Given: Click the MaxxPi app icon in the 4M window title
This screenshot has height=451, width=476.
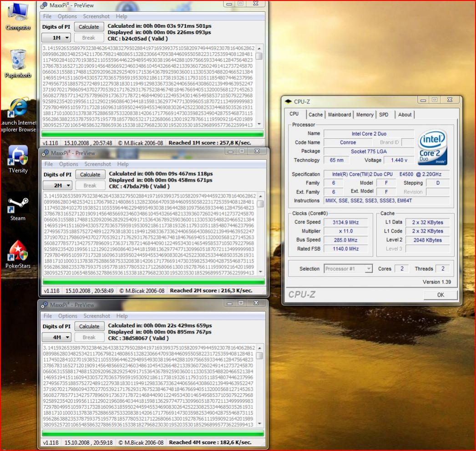Looking at the screenshot, I should [x=44, y=305].
